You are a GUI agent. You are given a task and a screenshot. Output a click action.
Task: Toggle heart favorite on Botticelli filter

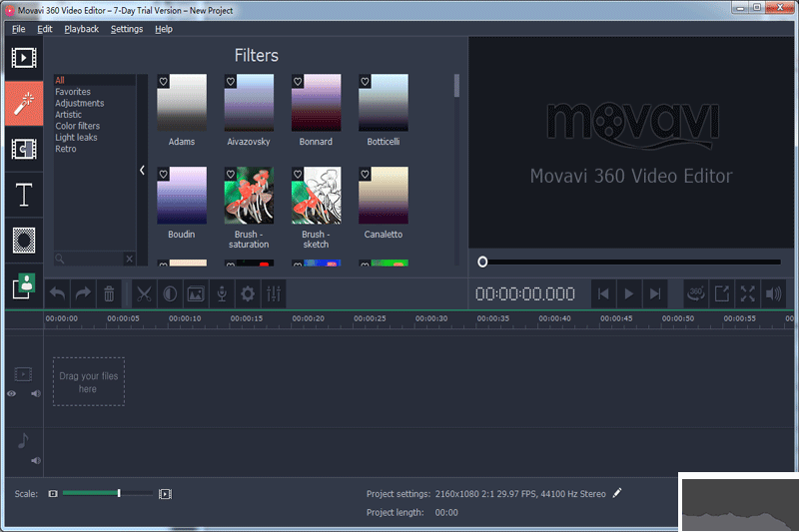(366, 81)
